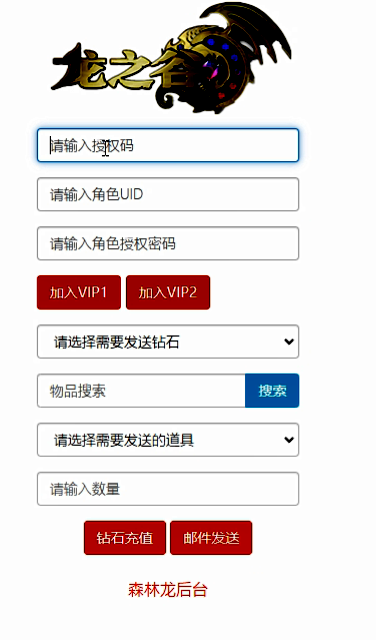Select the 请输入角色授权密码 field
This screenshot has height=640, width=376.
(x=168, y=243)
